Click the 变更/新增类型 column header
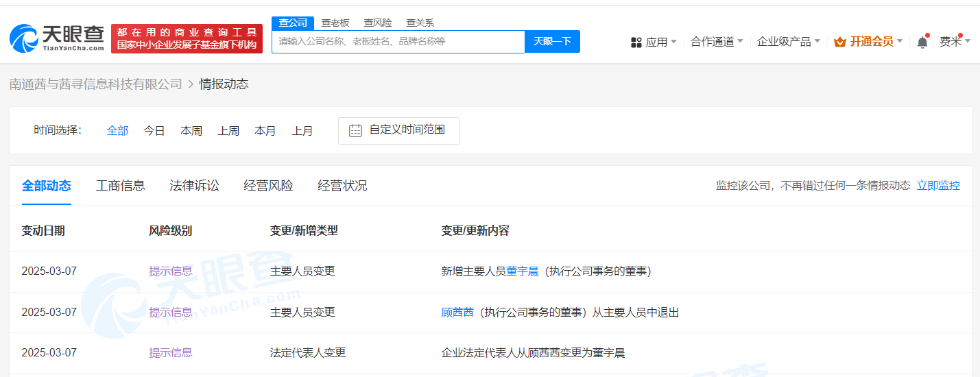This screenshot has width=980, height=377. pyautogui.click(x=304, y=231)
